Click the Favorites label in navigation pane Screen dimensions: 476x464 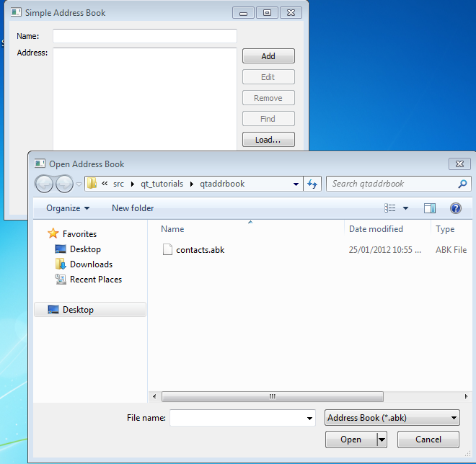[x=79, y=234]
